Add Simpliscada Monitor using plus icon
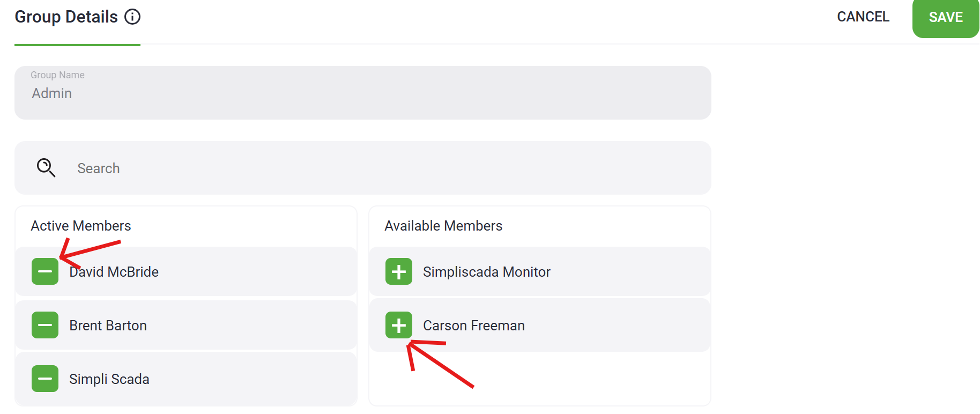This screenshot has width=980, height=414. (399, 271)
